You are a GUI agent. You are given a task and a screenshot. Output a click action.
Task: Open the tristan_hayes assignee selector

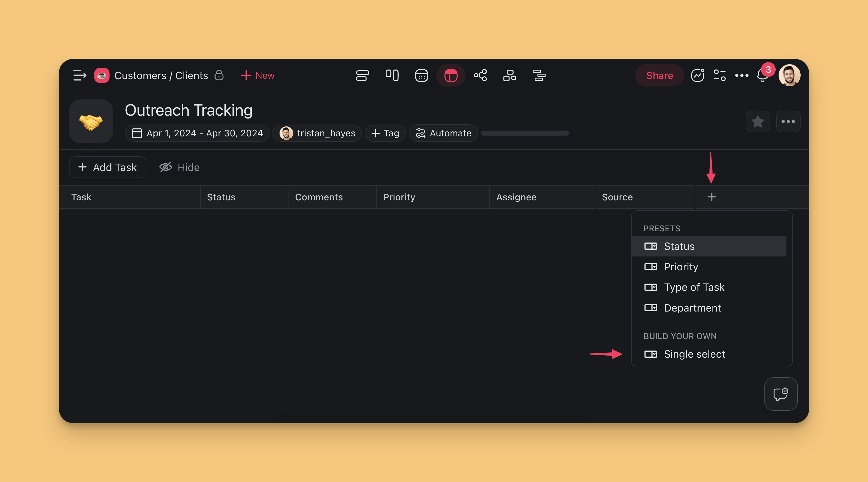[317, 133]
